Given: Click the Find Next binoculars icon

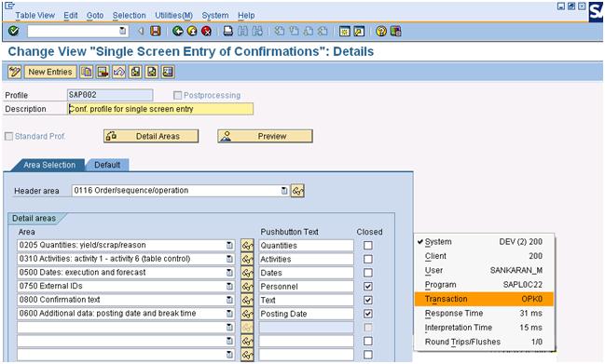Looking at the screenshot, I should tap(257, 31).
